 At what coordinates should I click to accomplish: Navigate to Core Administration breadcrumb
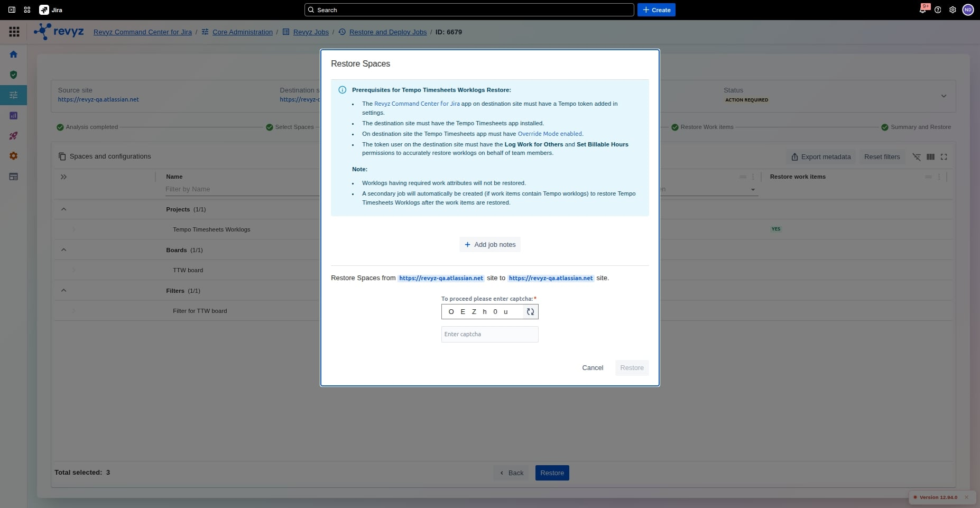(243, 32)
